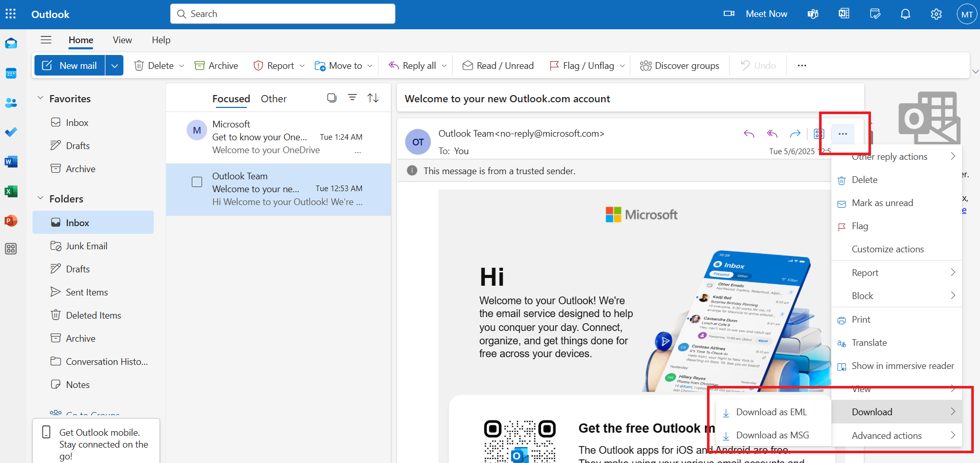Launch PowerPoint from left rail
The image size is (980, 463).
[11, 220]
